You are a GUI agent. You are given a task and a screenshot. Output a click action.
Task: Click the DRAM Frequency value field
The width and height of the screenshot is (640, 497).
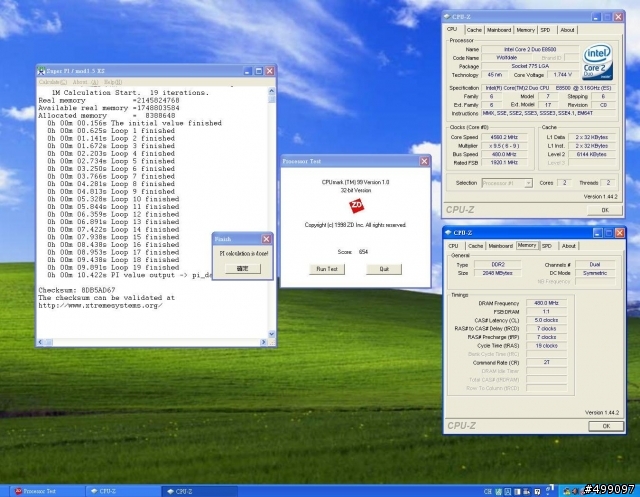click(x=547, y=303)
